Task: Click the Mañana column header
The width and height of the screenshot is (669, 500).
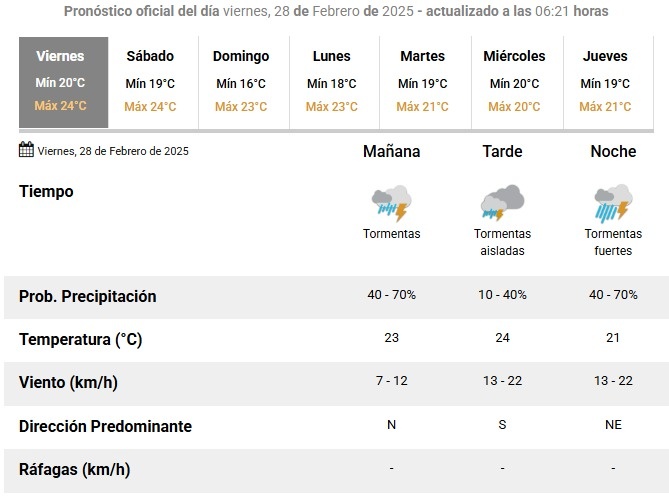Action: click(x=392, y=151)
